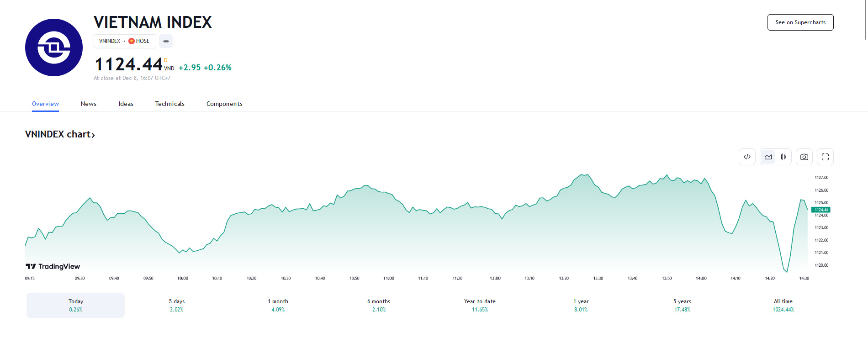Click the HOSE exchange flag icon
The width and height of the screenshot is (868, 348).
pos(132,41)
